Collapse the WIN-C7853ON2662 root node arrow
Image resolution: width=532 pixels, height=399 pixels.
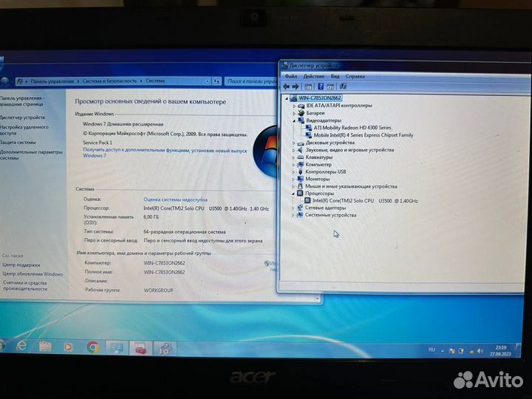pyautogui.click(x=287, y=98)
